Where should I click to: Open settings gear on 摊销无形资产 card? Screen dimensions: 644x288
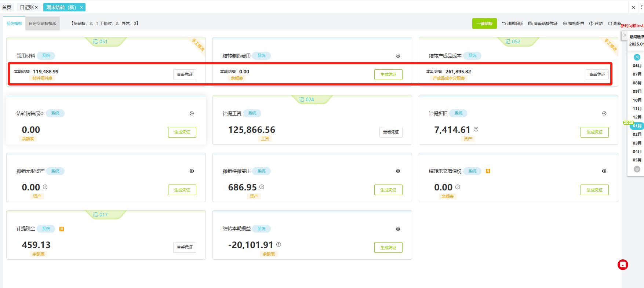pyautogui.click(x=192, y=171)
